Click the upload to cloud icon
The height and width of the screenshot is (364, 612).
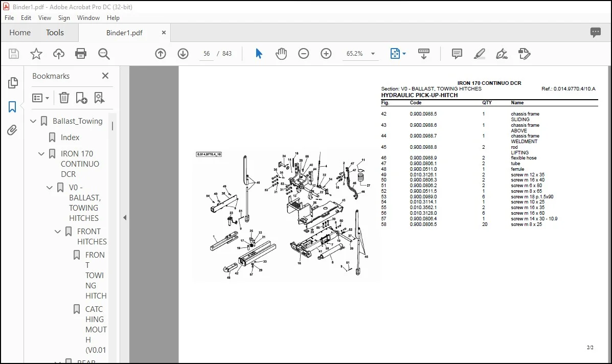[59, 54]
